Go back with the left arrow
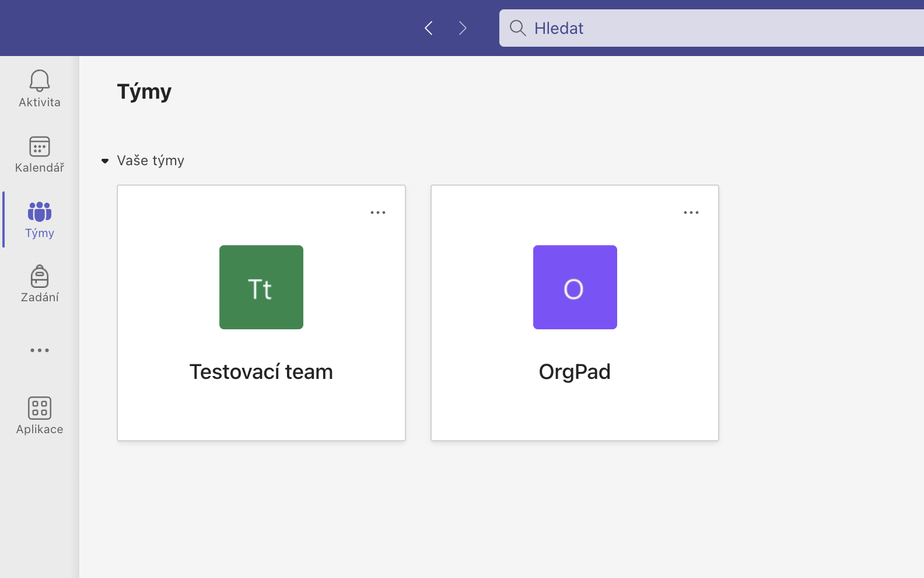The width and height of the screenshot is (924, 578). 429,28
